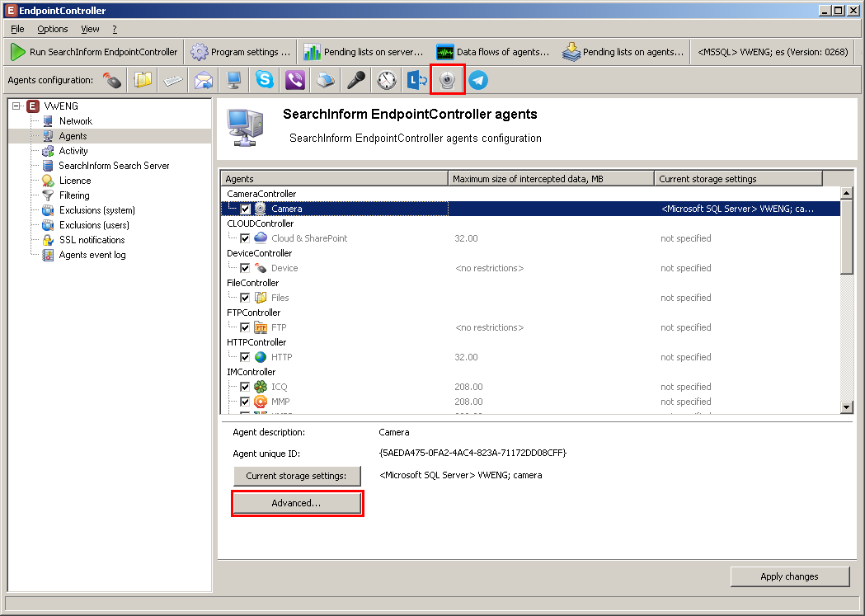Toggle the Cloud & SharePoint checkbox
The height and width of the screenshot is (616, 865).
[245, 239]
